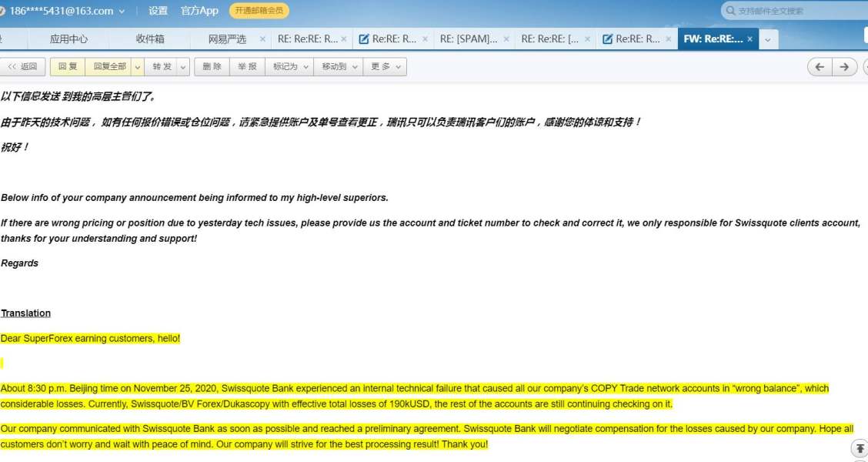
Task: Switch to the 网易严选 tab
Action: coord(227,38)
